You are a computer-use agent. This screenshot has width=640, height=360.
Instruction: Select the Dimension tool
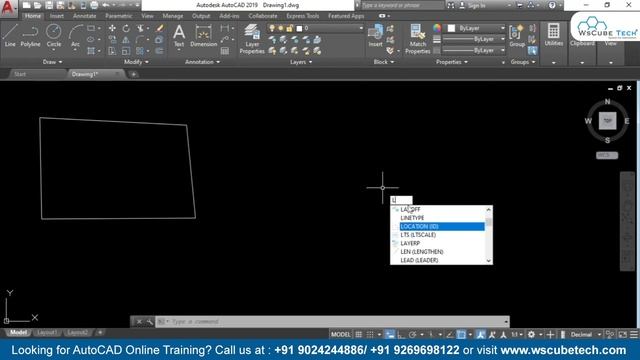(203, 35)
